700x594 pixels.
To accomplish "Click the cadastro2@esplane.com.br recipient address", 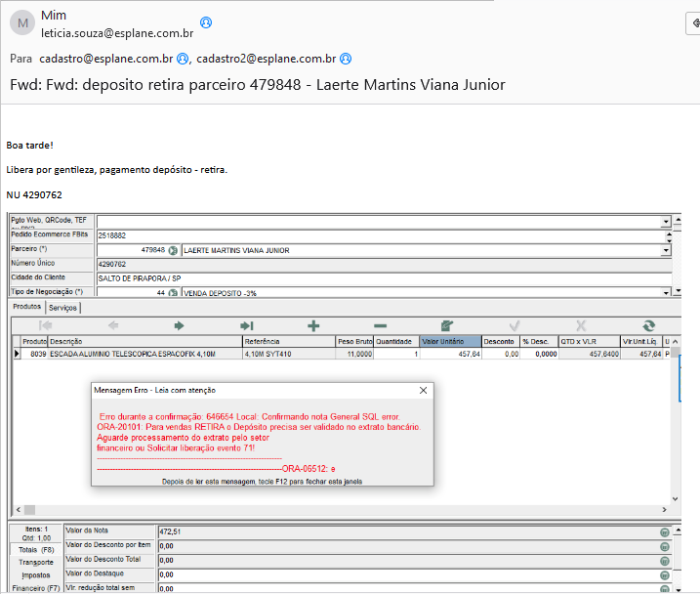I will 267,59.
